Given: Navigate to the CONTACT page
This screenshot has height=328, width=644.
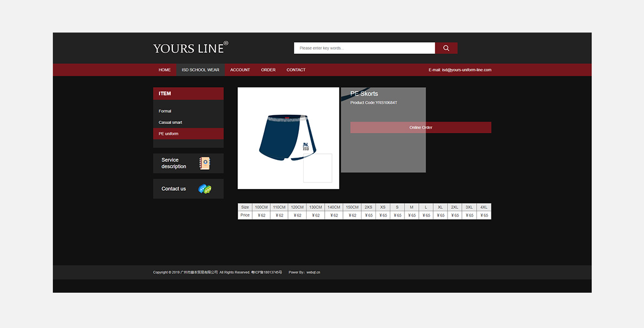Looking at the screenshot, I should point(296,70).
